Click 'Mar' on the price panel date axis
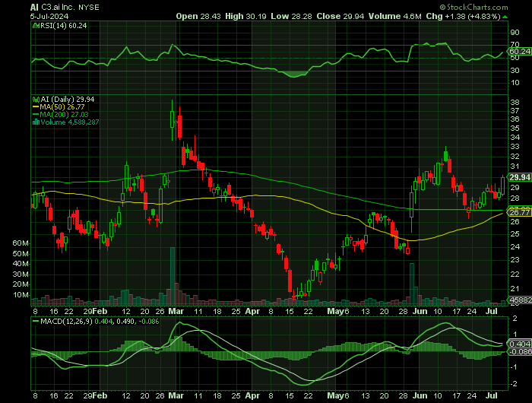Viewport: 532px width, 403px height. click(176, 311)
